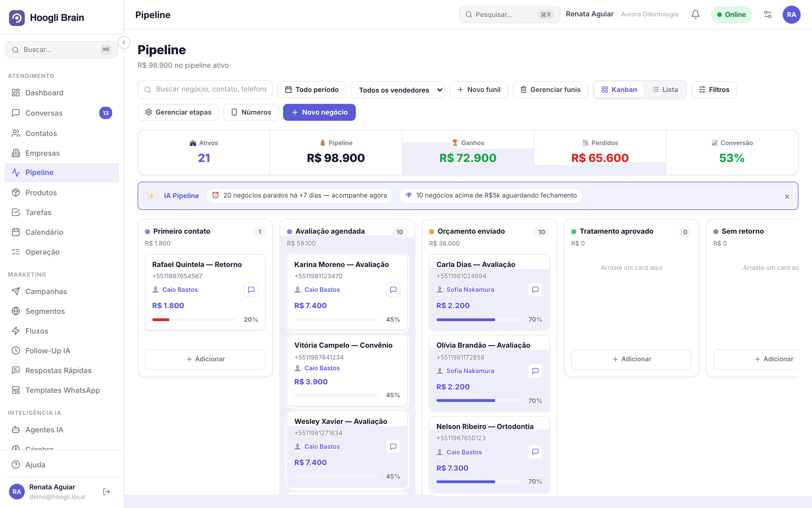Open the Filtros panel

coord(714,90)
